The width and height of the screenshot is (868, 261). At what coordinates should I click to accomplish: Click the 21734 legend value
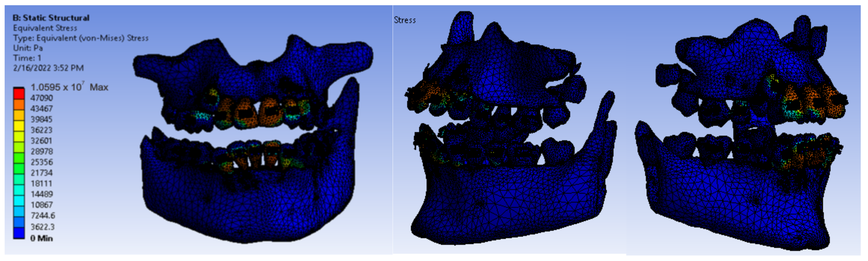pos(42,173)
